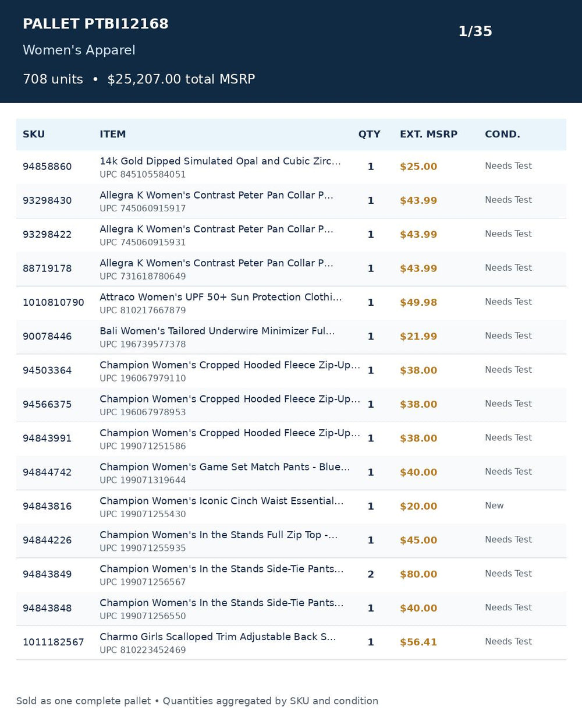582x728 pixels.
Task: Select the $80.00 extended MSRP value
Action: (418, 574)
